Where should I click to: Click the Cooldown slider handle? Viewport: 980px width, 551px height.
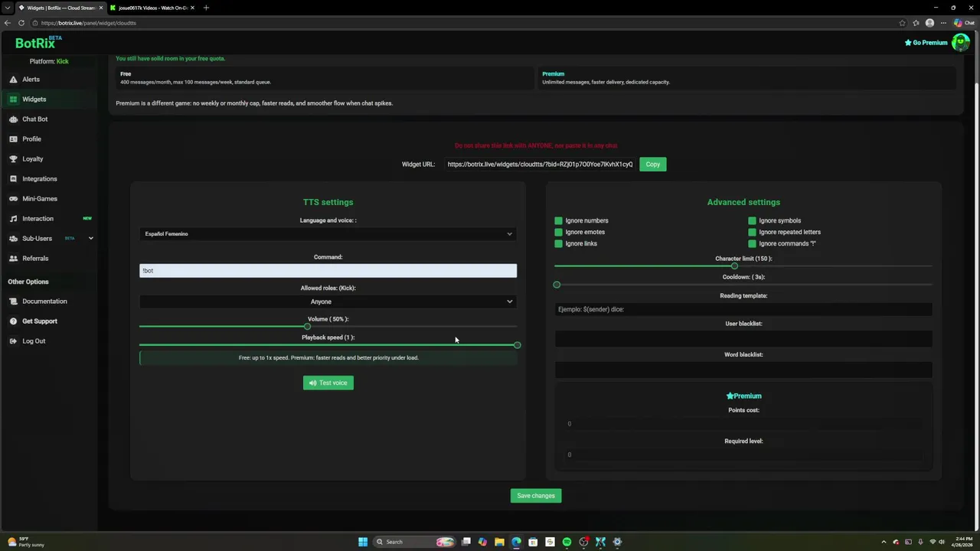(x=557, y=285)
